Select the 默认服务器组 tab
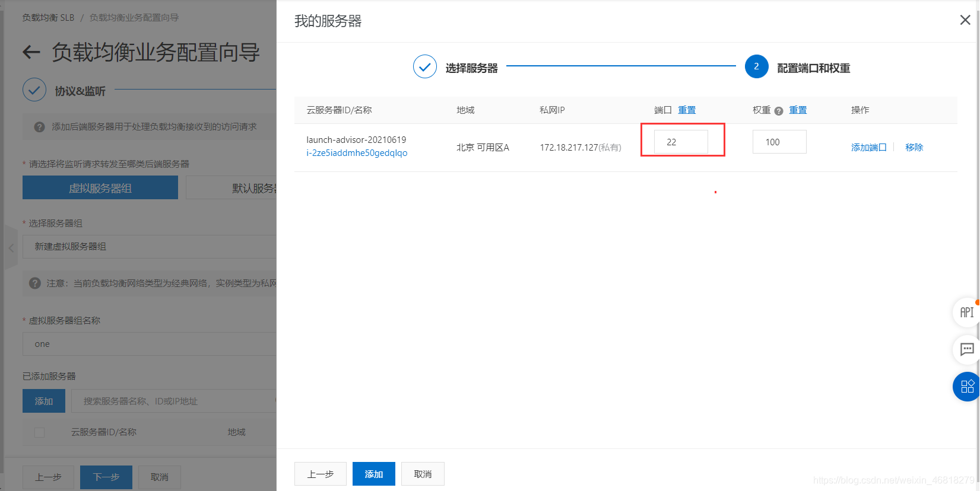 [231, 187]
